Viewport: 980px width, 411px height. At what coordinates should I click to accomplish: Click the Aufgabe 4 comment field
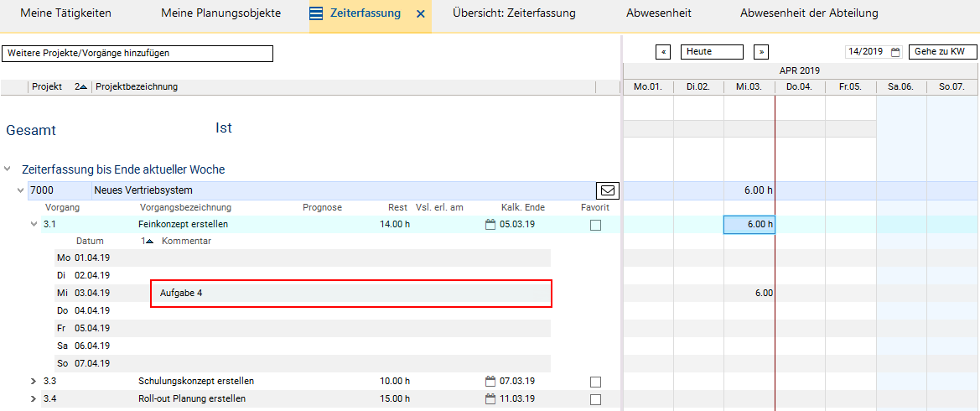[x=351, y=294]
